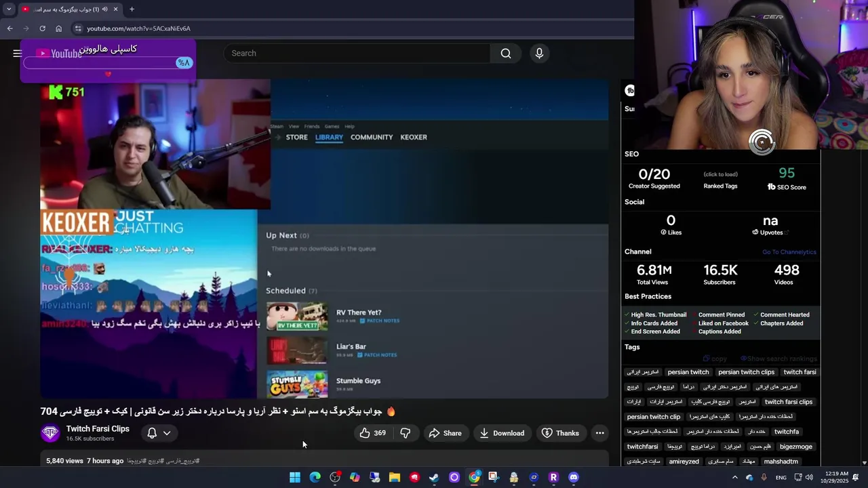Open Windows Start menu
Viewport: 868px width, 488px height.
[x=295, y=477]
